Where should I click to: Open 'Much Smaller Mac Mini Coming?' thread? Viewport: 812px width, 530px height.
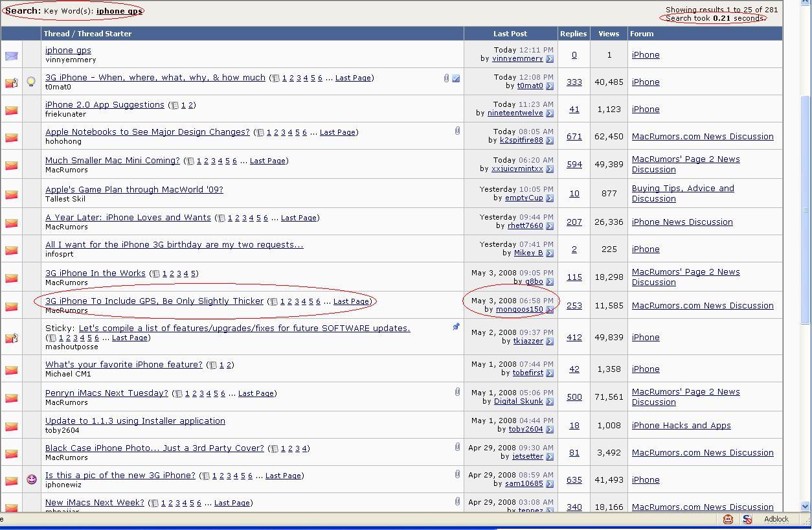pos(113,161)
